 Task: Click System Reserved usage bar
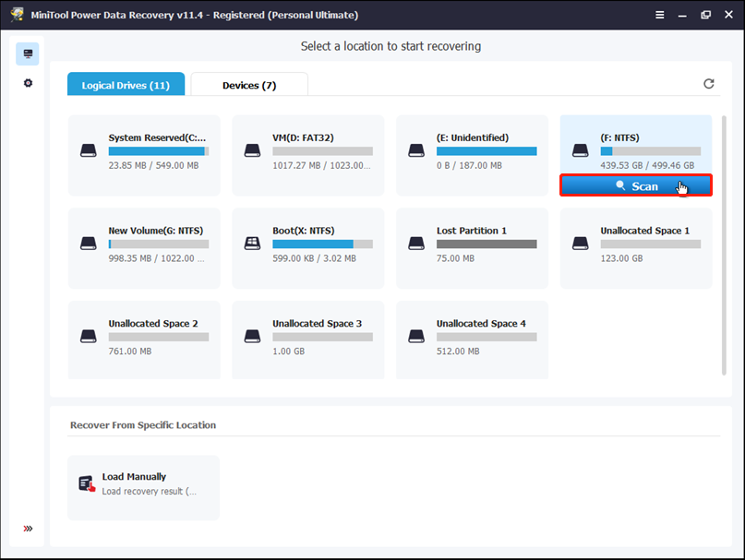tap(158, 151)
